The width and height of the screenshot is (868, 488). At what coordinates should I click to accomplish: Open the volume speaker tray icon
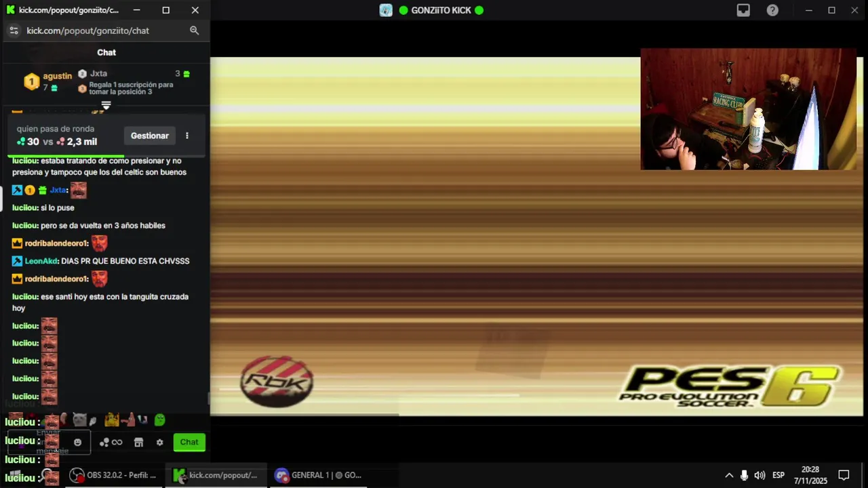[759, 475]
